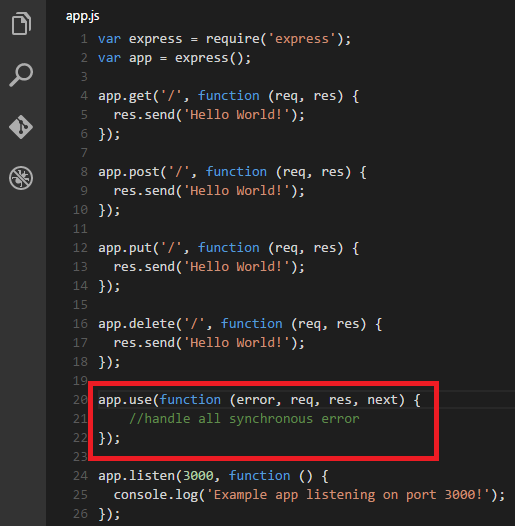
Task: Click "var" keyword on line 1
Action: 109,39
